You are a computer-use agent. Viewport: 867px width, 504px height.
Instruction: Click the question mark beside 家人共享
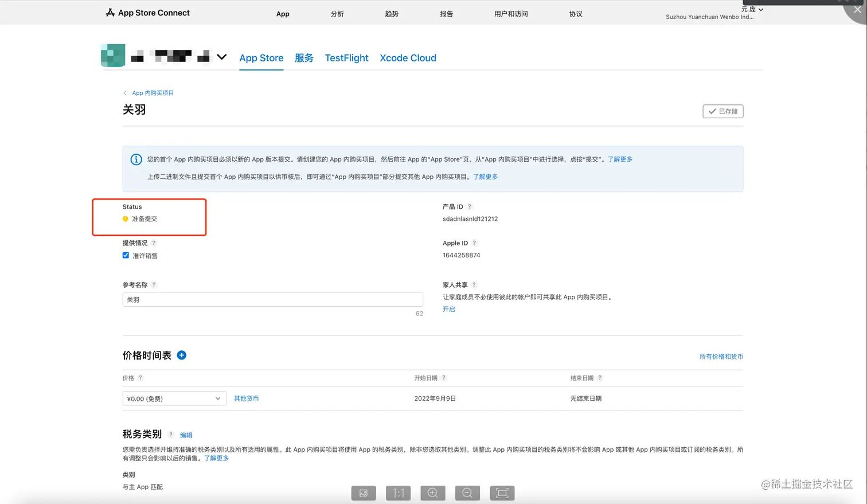474,285
